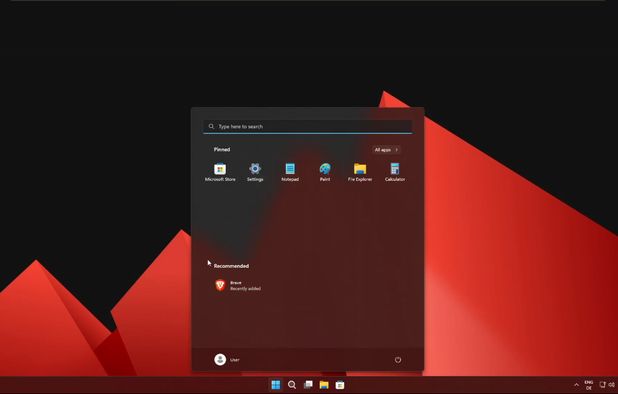Open recently added Brave browser
The width and height of the screenshot is (618, 394).
(x=238, y=285)
